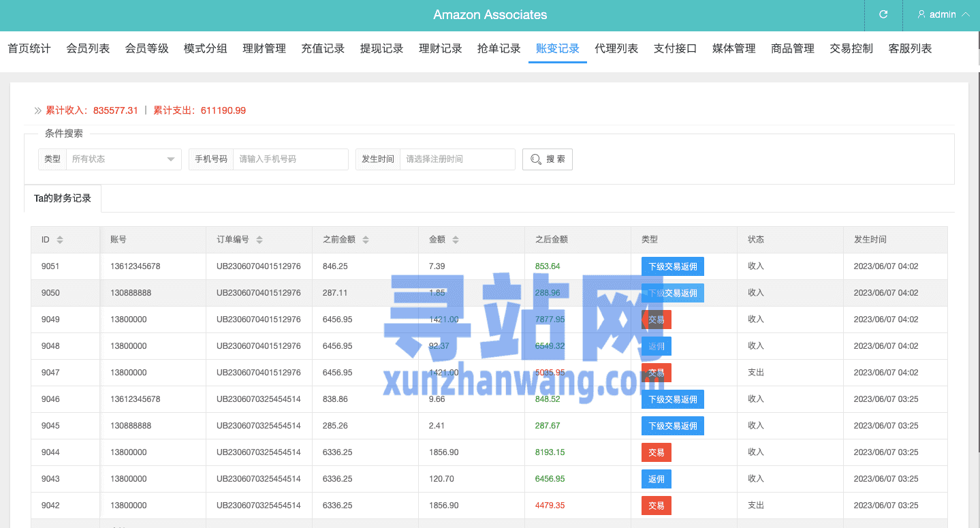Click blue 返佣 tag in row 9043
The image size is (980, 528).
point(656,479)
